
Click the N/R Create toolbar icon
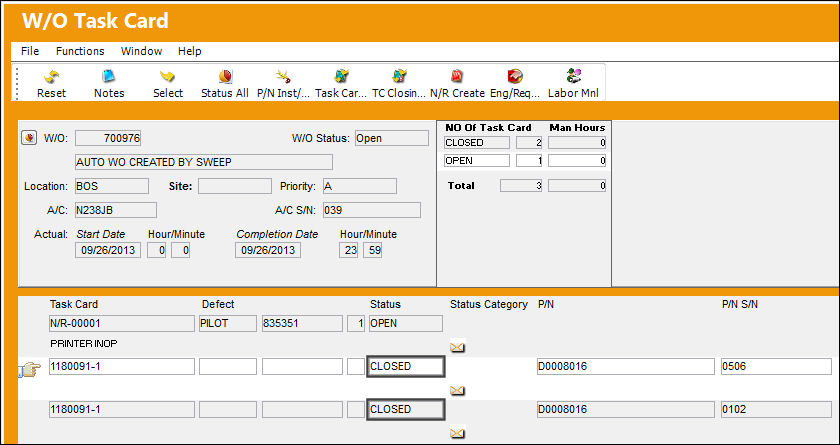tap(458, 77)
